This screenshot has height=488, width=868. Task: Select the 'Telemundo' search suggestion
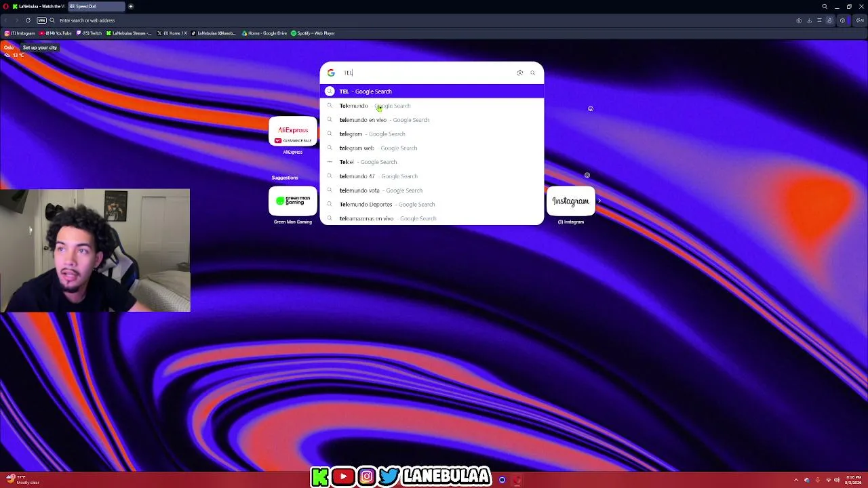[x=432, y=106]
